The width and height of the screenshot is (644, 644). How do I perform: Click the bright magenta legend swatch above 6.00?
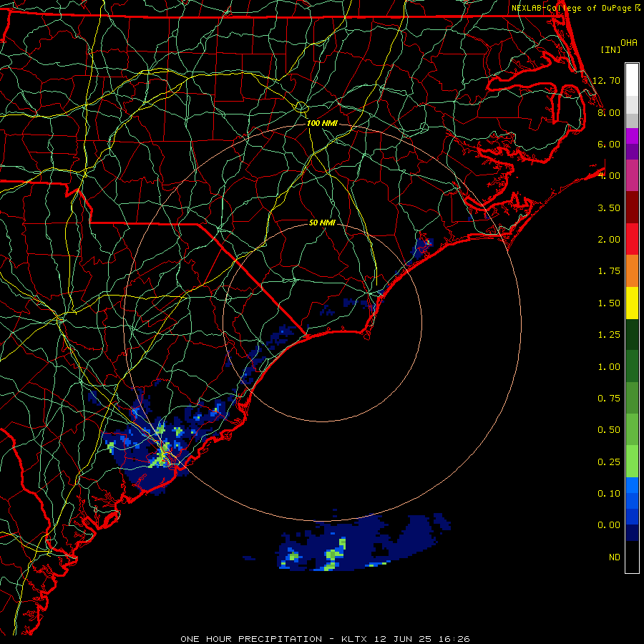point(632,136)
